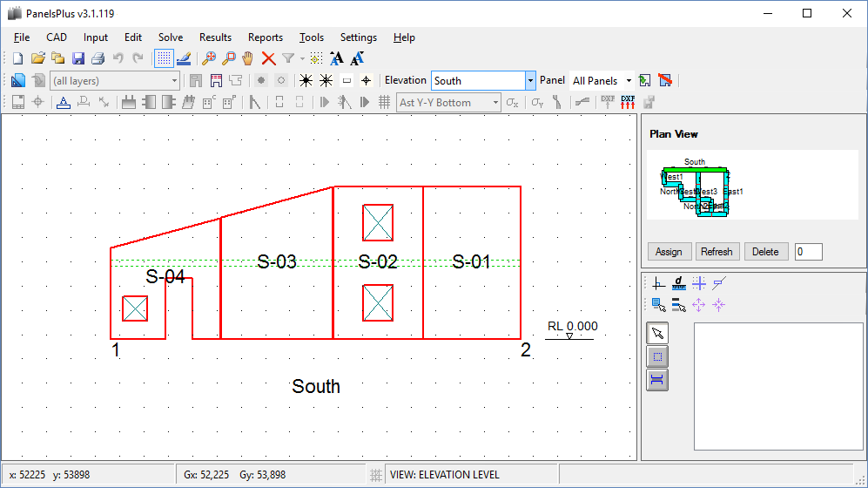868x488 pixels.
Task: Open the (all layers) dropdown
Action: [174, 80]
